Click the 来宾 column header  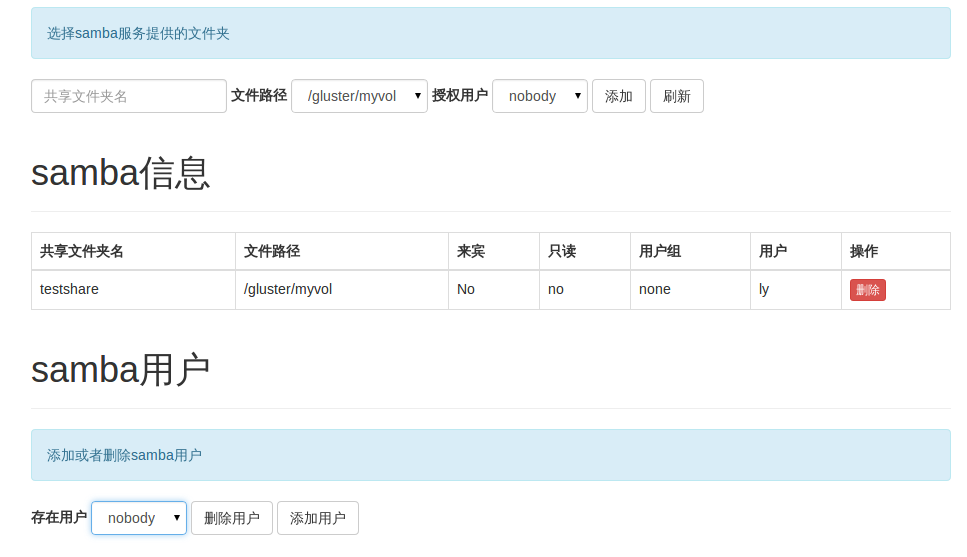coord(494,251)
